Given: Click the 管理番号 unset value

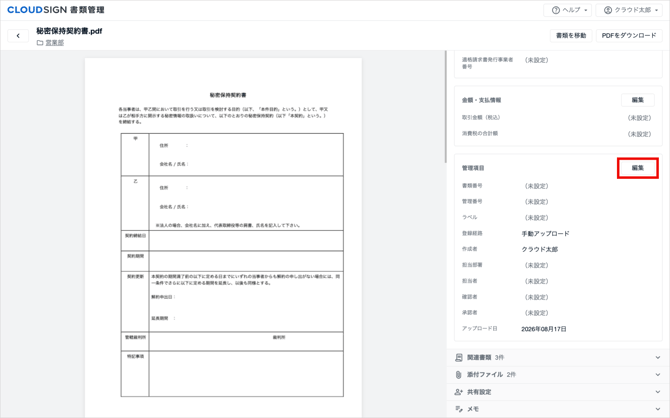Looking at the screenshot, I should coord(537,202).
